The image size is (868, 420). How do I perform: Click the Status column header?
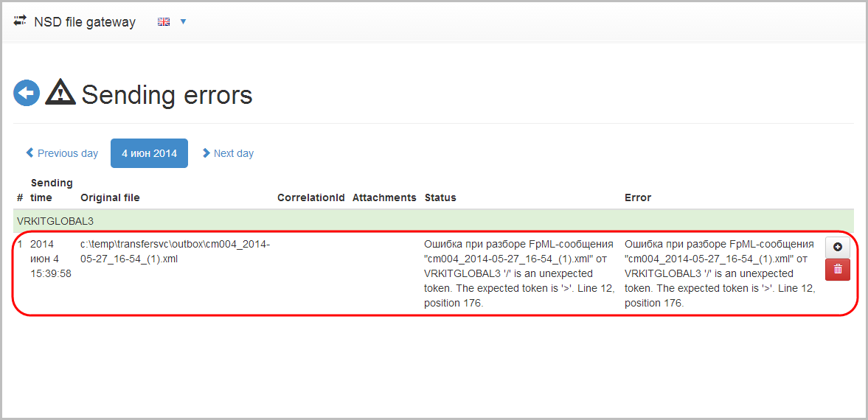tap(440, 197)
